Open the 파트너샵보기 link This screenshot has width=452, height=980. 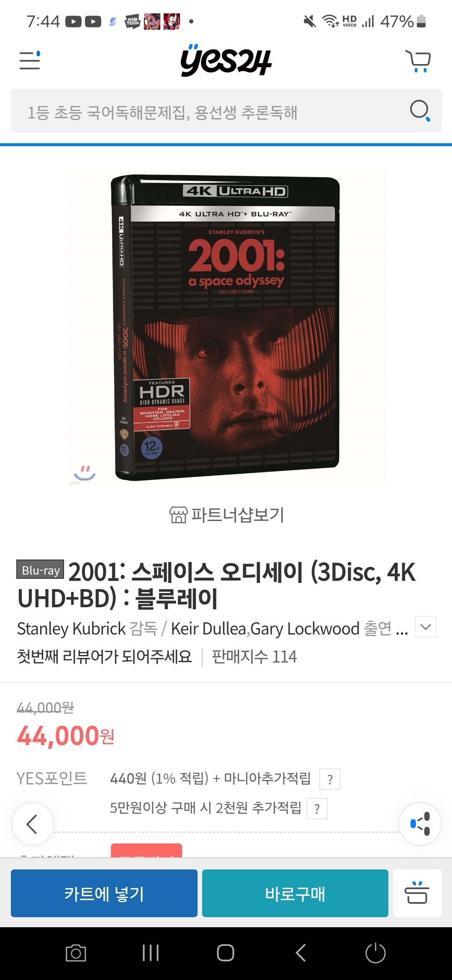(x=226, y=515)
